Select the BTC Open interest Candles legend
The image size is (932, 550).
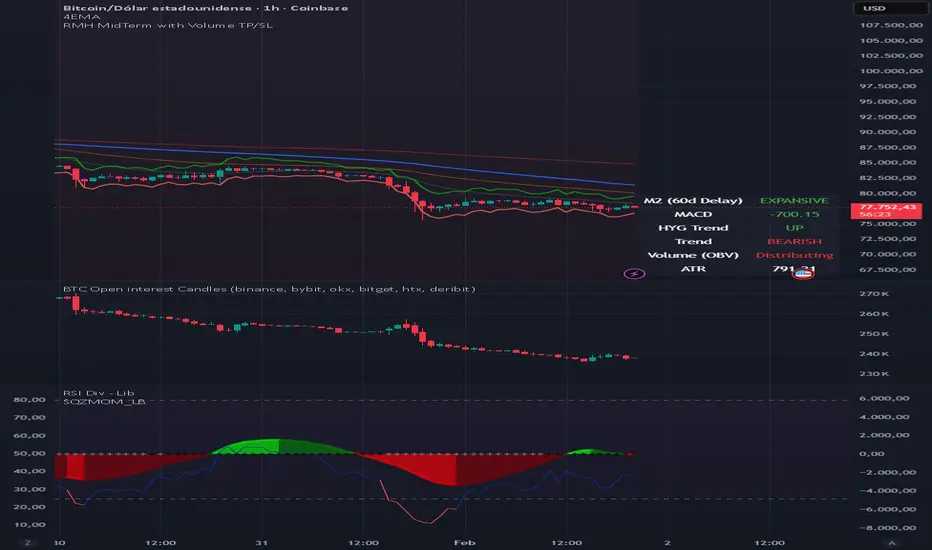pyautogui.click(x=269, y=289)
